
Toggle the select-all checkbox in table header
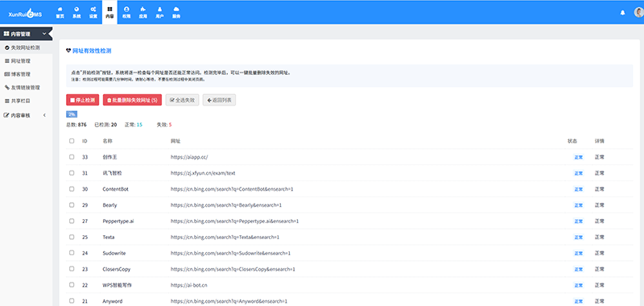coord(72,141)
